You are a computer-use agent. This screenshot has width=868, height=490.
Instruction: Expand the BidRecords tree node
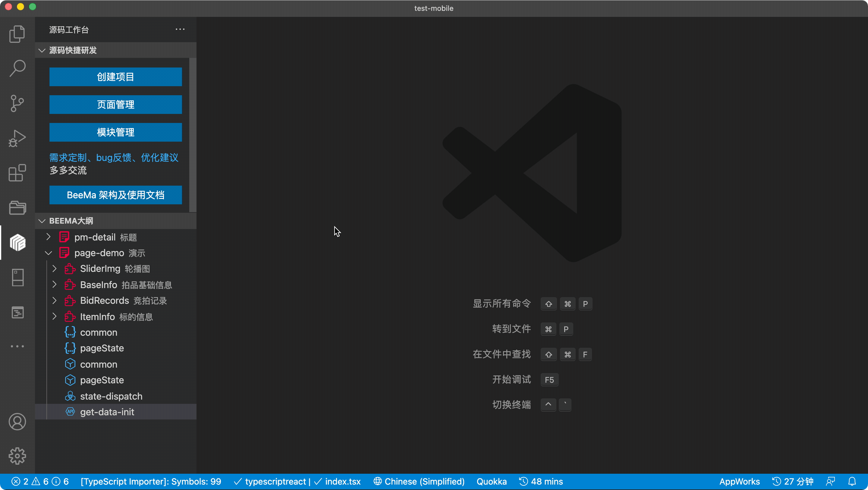(x=54, y=301)
